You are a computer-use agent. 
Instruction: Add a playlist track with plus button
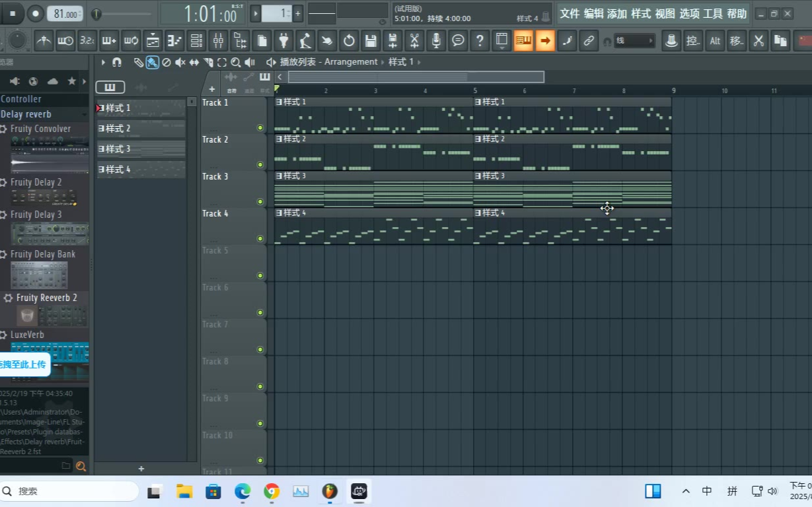point(211,89)
